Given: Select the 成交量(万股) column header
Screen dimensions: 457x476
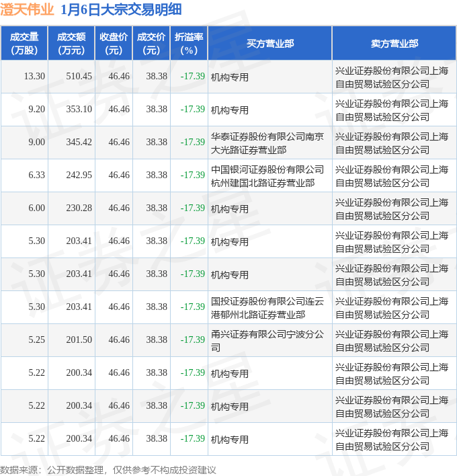Looking at the screenshot, I should [x=24, y=44].
